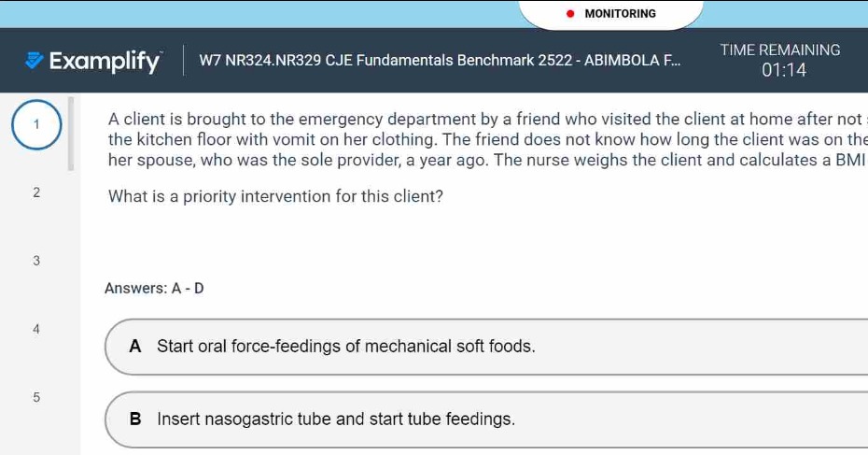Screen dimensions: 868x455
Task: Click the Examplify wordmark in header
Action: point(105,61)
